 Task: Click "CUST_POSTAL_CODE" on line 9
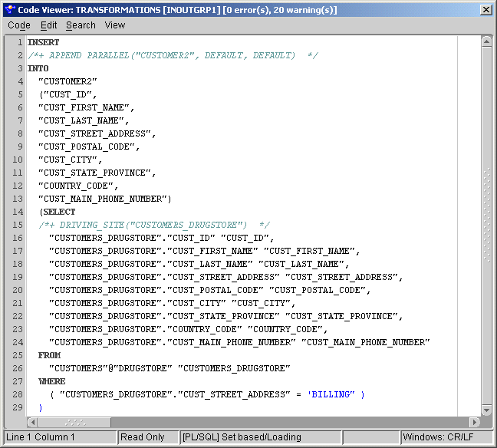[87, 147]
